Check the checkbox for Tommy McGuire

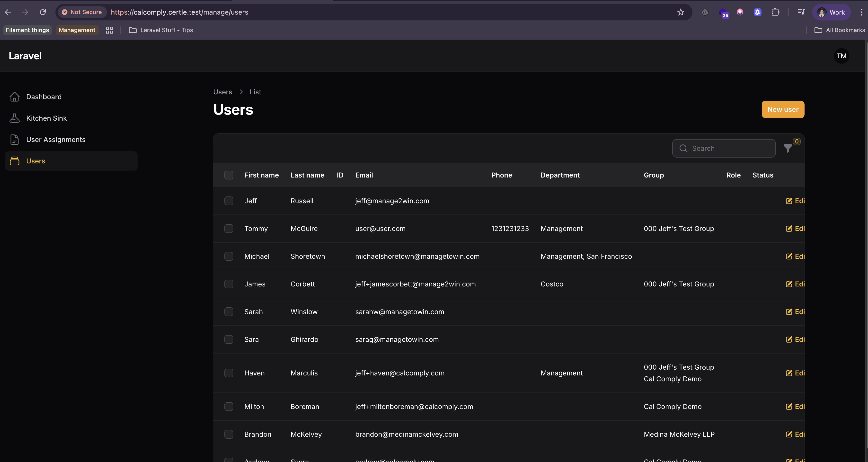pos(229,229)
